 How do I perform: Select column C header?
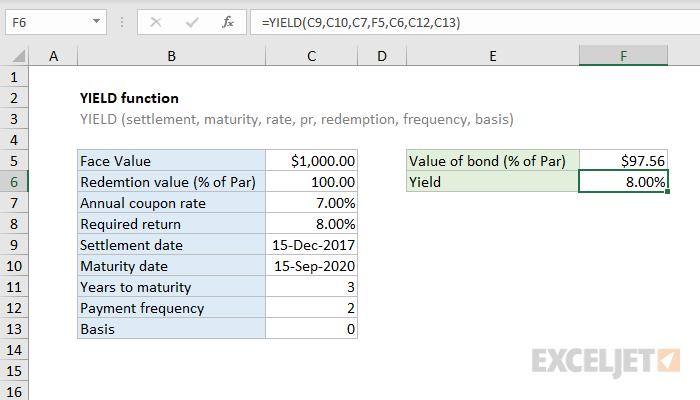(x=311, y=57)
